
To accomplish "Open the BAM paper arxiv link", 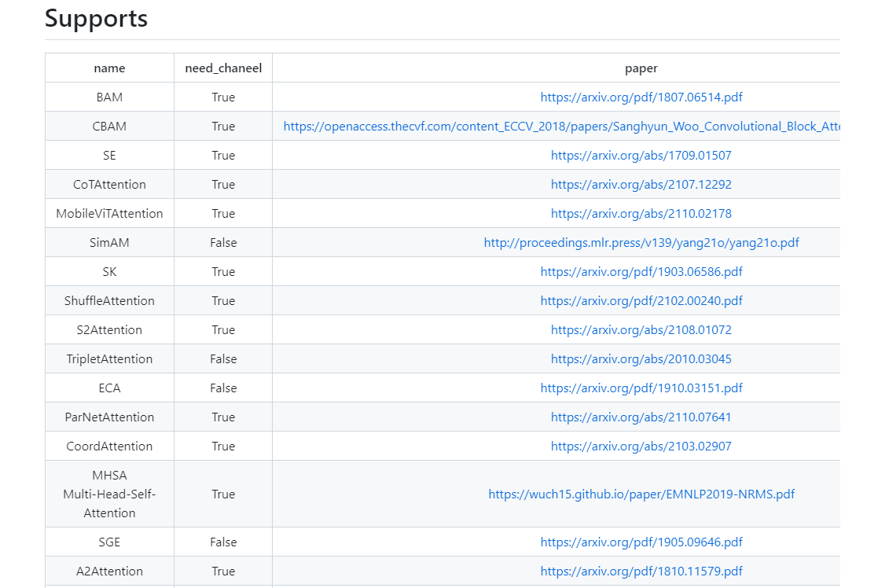I will pyautogui.click(x=641, y=97).
